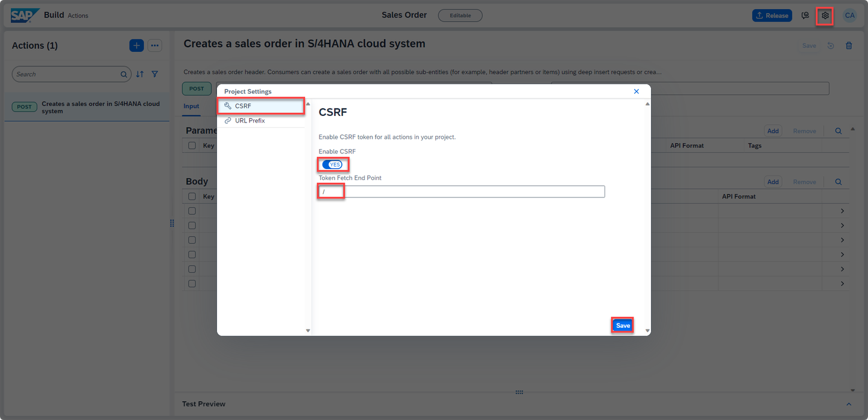Select the sales order action in list
Screen dimensions: 868x420
click(87, 107)
